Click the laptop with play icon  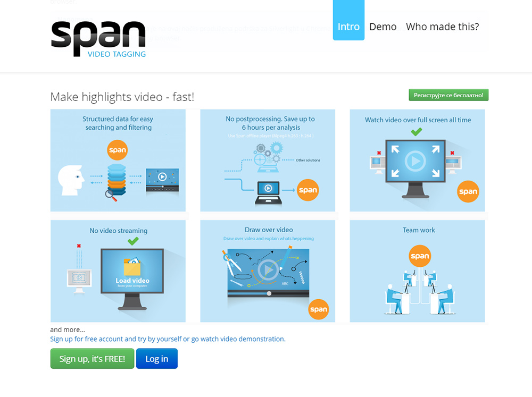click(x=268, y=193)
